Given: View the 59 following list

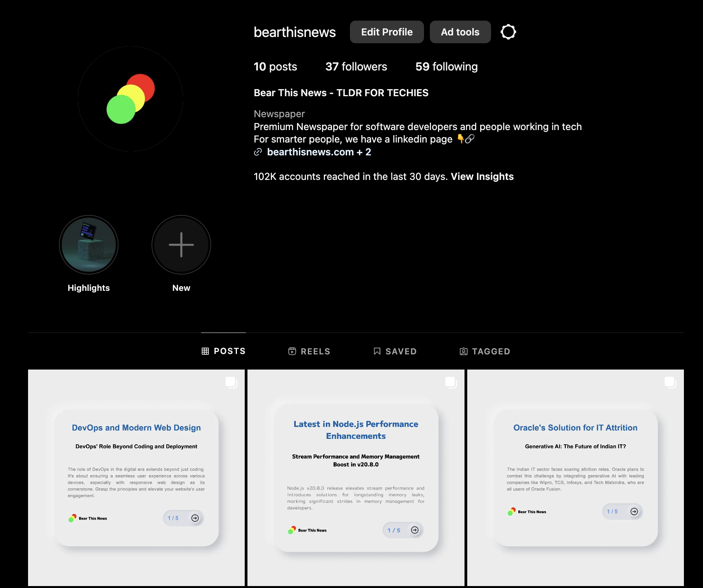Looking at the screenshot, I should [x=447, y=67].
